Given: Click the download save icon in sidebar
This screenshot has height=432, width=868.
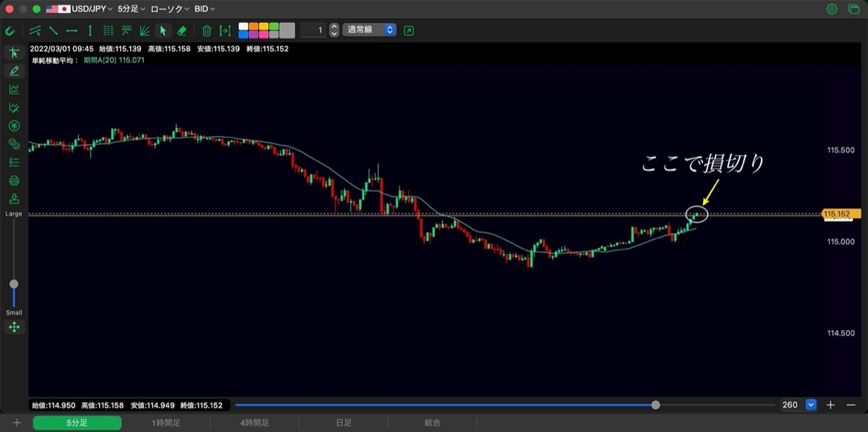Looking at the screenshot, I should click(x=14, y=199).
